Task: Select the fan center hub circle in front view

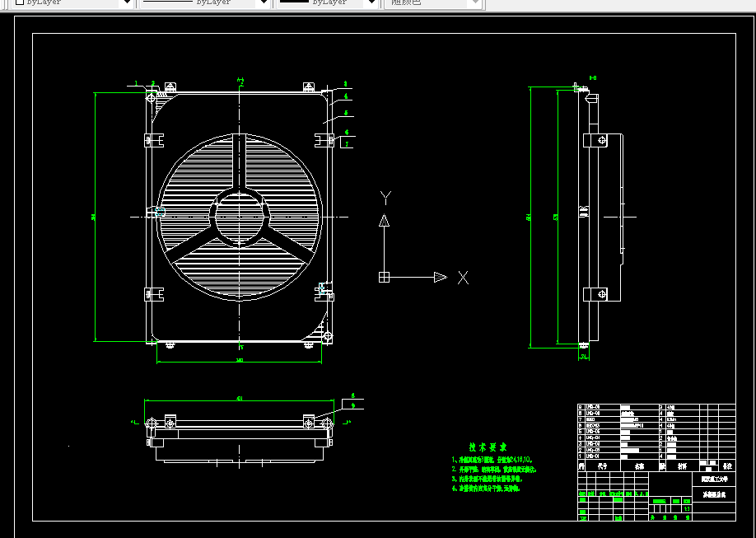Action: (x=239, y=217)
